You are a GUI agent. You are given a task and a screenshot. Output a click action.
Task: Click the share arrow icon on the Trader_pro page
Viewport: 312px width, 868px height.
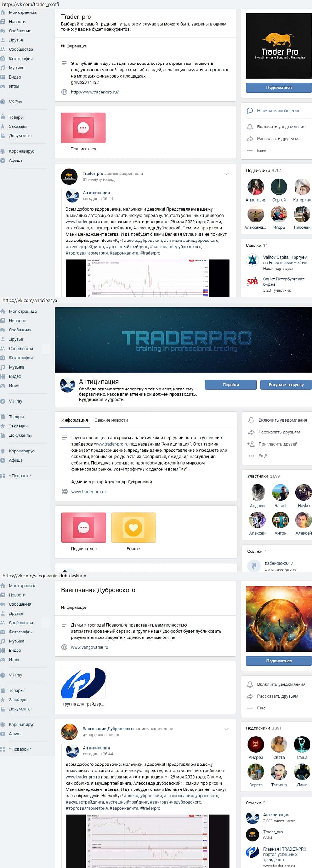coord(250,139)
